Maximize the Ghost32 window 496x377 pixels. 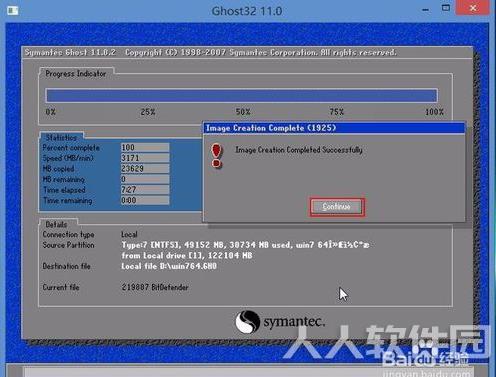[446, 8]
